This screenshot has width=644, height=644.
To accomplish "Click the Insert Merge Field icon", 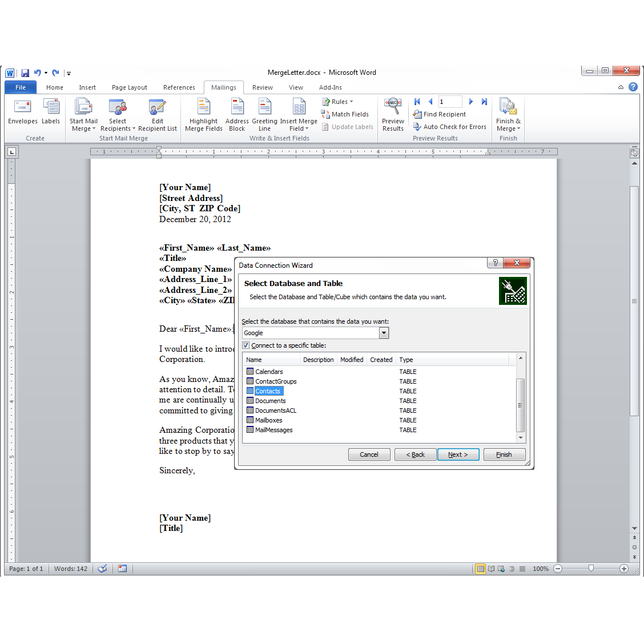I will click(299, 107).
